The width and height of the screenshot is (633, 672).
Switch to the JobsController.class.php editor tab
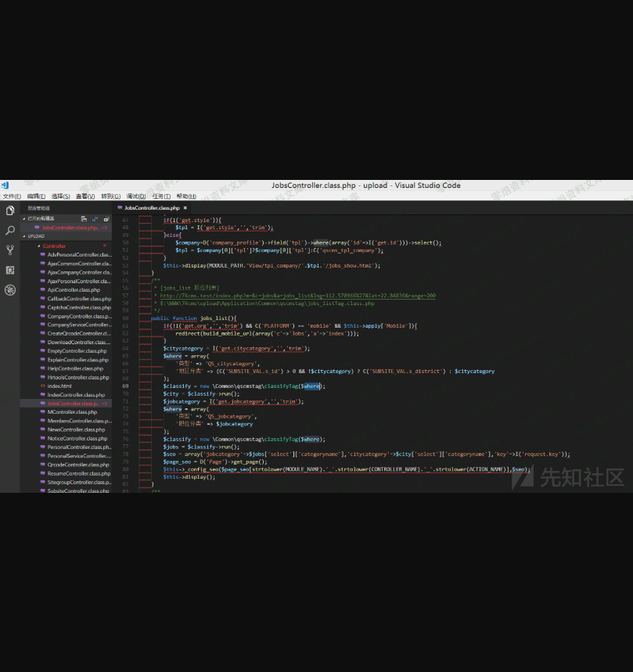click(x=152, y=208)
